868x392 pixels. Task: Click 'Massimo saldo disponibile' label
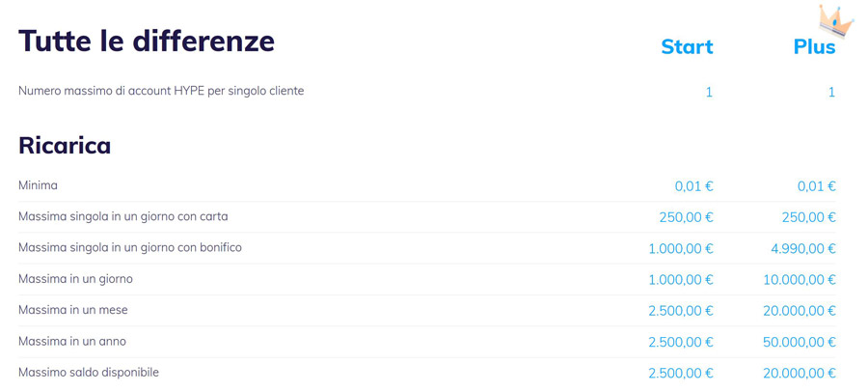point(89,373)
